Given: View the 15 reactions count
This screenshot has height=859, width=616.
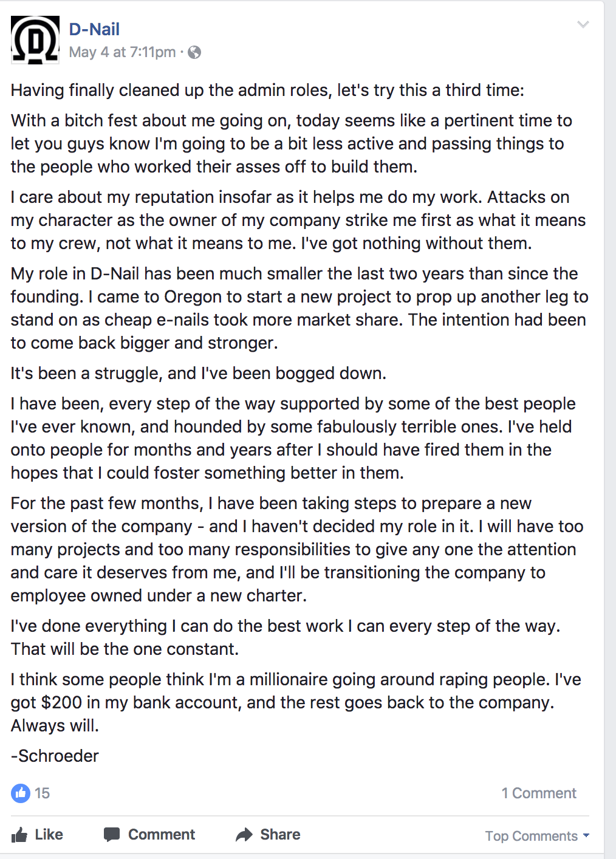Looking at the screenshot, I should [42, 793].
